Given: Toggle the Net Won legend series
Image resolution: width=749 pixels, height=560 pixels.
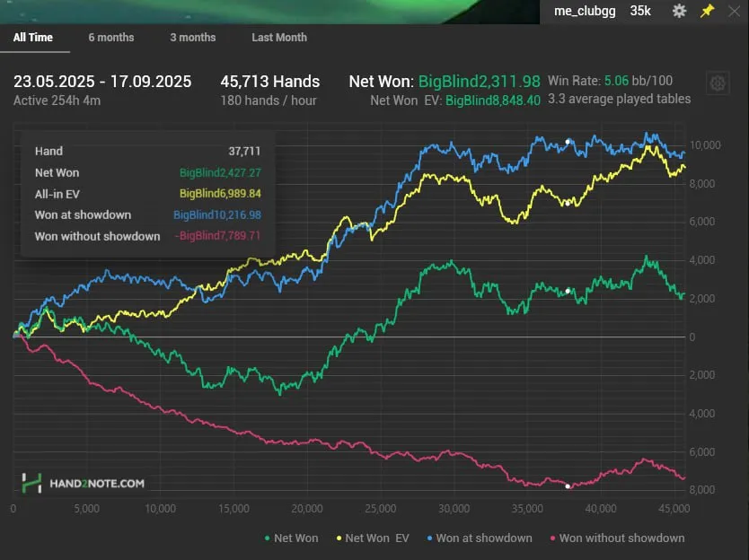Looking at the screenshot, I should point(295,538).
